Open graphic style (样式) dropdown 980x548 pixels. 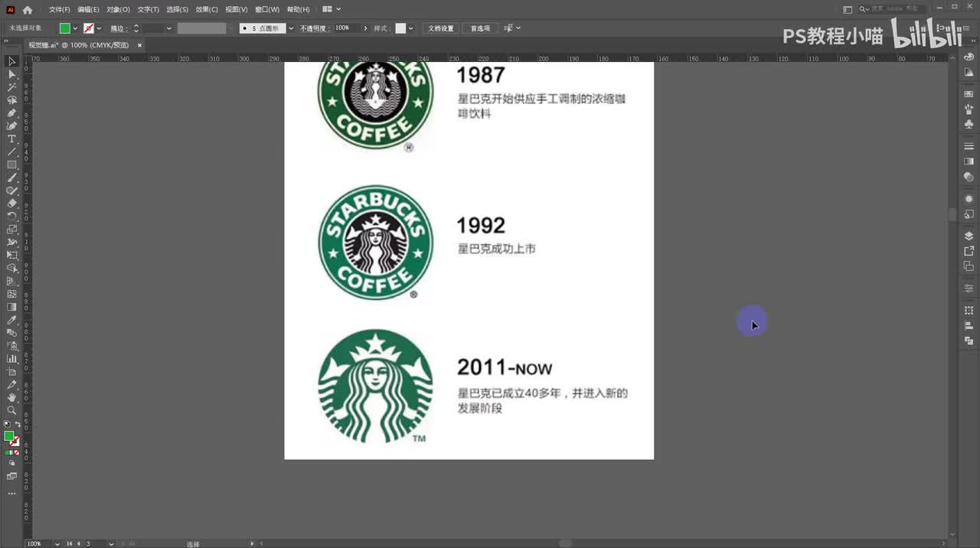point(411,28)
